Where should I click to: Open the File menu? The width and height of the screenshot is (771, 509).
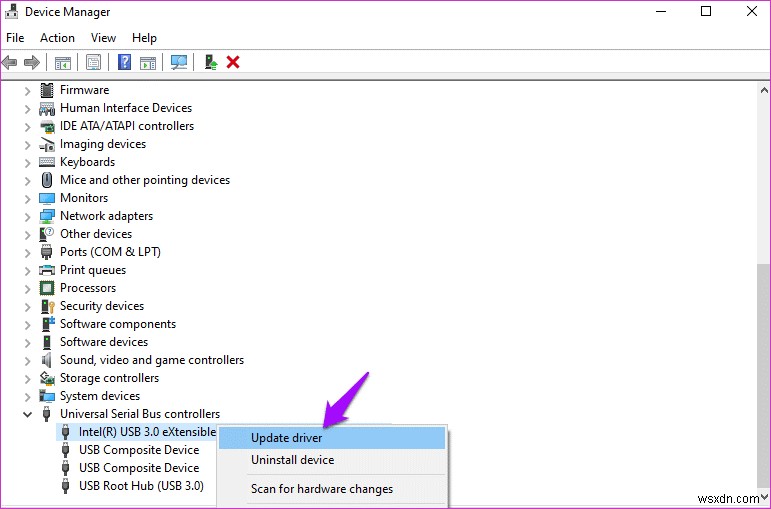[x=15, y=38]
